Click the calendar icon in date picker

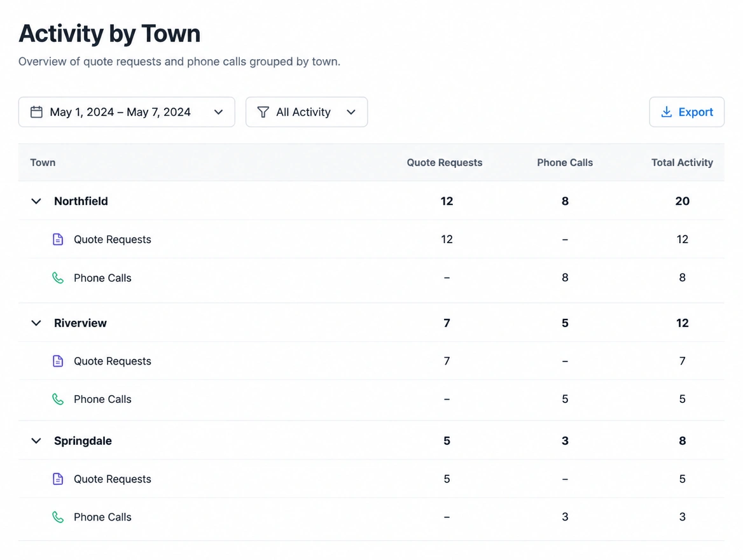coord(36,112)
